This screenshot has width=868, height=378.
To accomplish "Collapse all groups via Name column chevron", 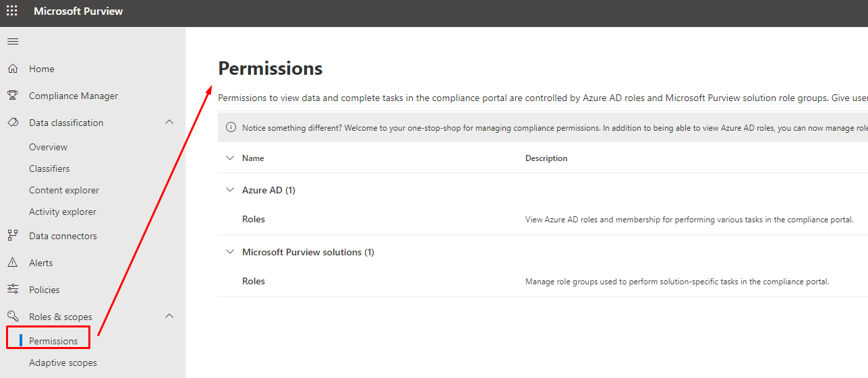I will 230,158.
